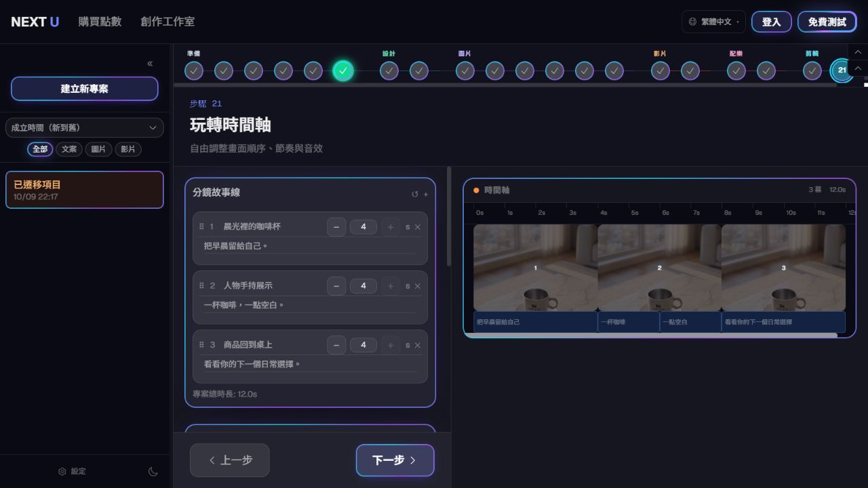Grab the drag handle of scene 3 商品回到桌上
The image size is (868, 488).
(x=201, y=344)
